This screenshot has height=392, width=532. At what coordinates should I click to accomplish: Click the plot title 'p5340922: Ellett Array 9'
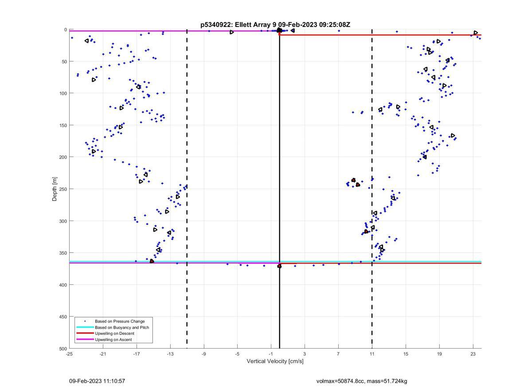(x=239, y=24)
